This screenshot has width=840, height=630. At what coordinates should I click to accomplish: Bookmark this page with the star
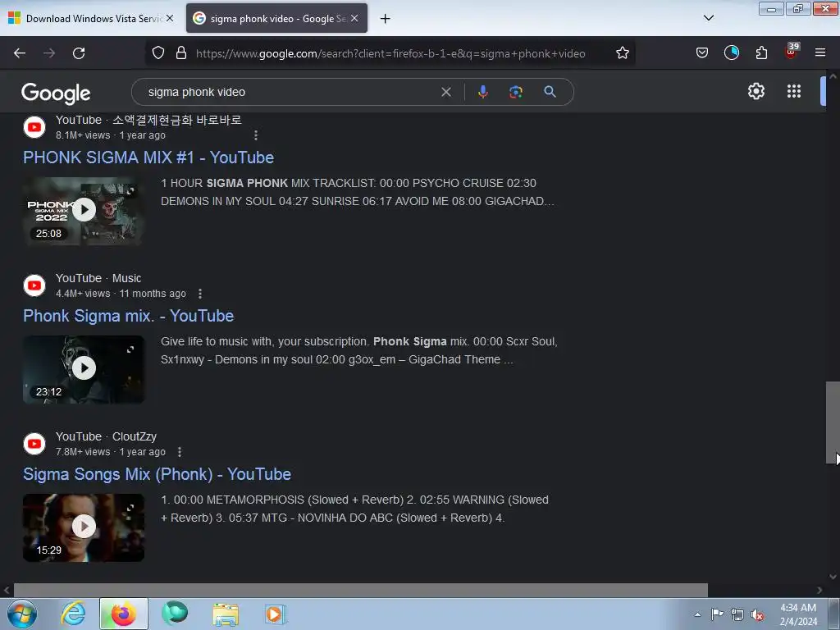622,53
